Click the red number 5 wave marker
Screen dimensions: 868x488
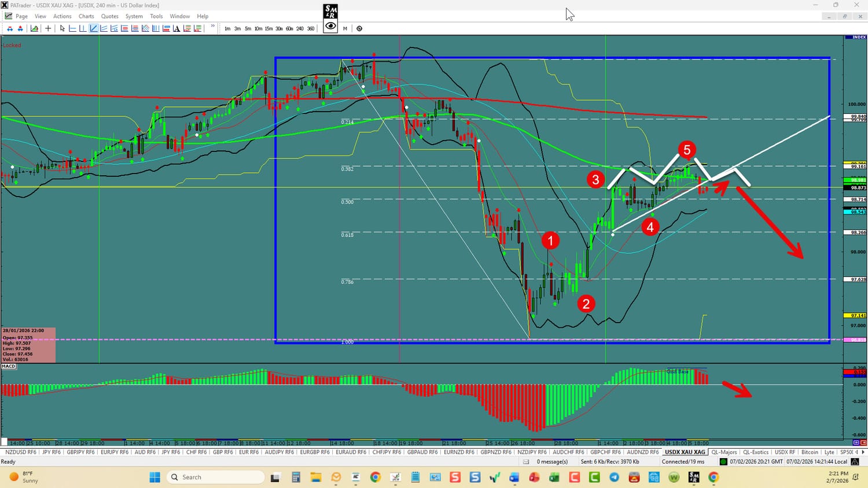[687, 150]
